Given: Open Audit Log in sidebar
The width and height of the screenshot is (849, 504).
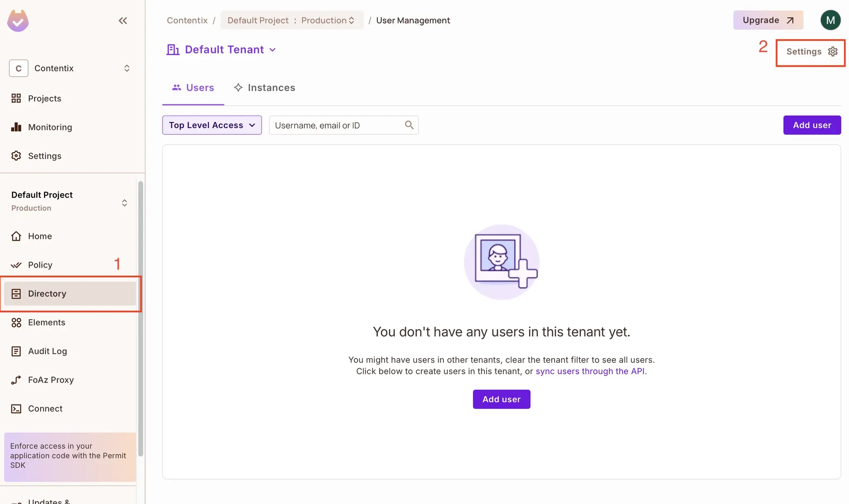Looking at the screenshot, I should click(x=47, y=351).
